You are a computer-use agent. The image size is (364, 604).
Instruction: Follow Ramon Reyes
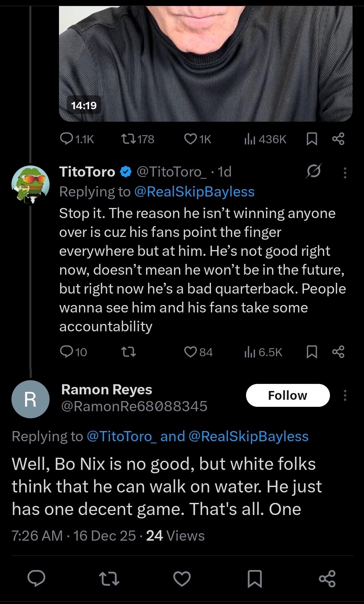pyautogui.click(x=288, y=395)
